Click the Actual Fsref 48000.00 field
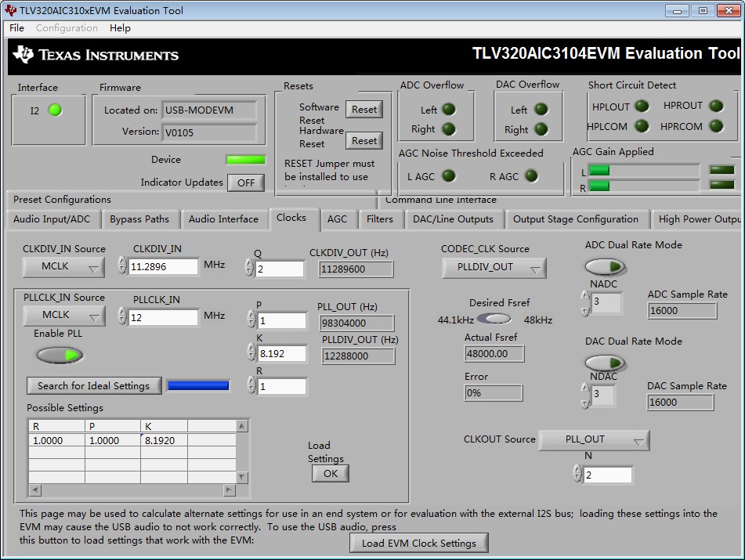This screenshot has height=560, width=745. [494, 354]
